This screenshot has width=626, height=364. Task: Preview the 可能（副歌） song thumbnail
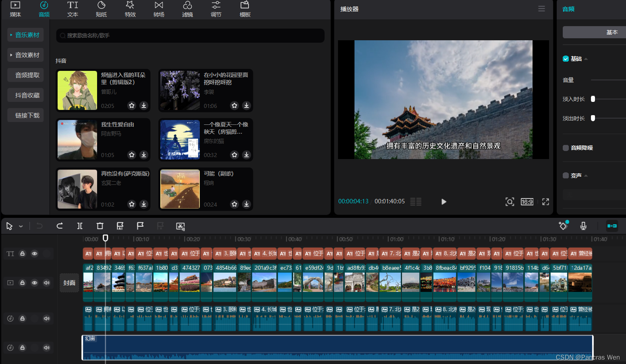tap(180, 189)
